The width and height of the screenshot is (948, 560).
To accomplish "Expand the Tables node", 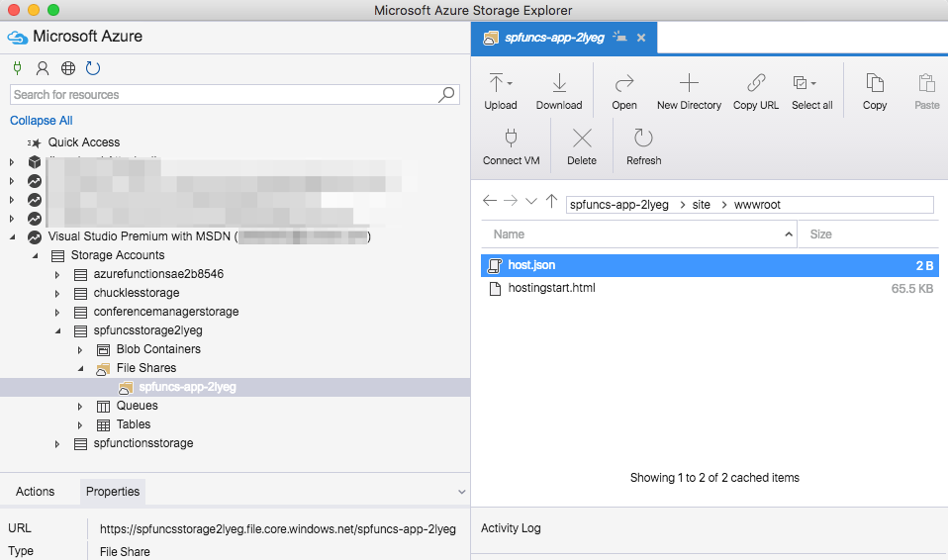I will pyautogui.click(x=80, y=425).
